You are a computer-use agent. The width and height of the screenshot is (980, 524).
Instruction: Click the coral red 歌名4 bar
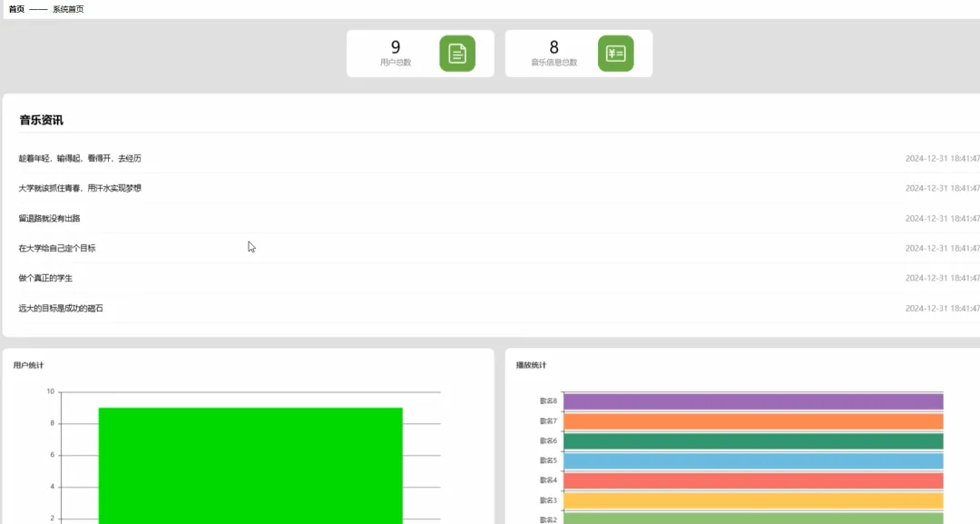753,480
